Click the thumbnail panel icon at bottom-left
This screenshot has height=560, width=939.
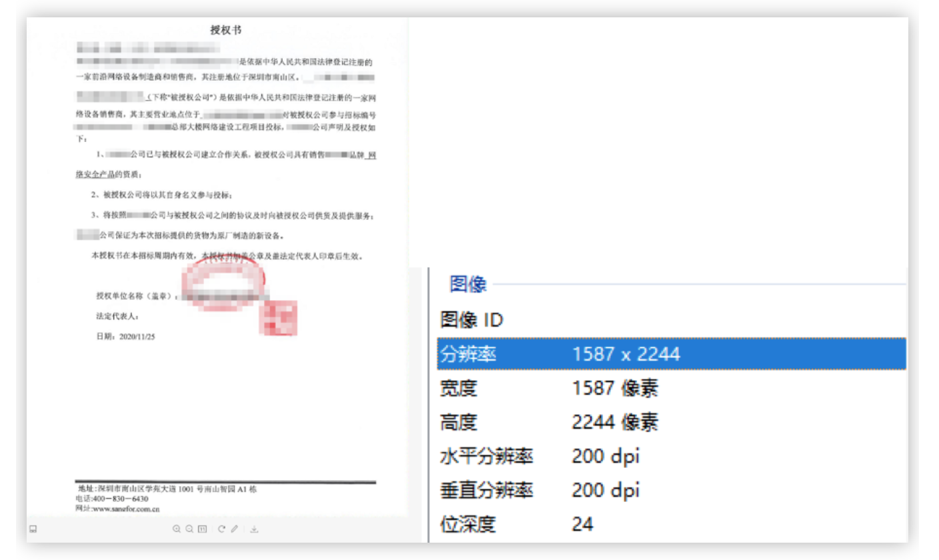(33, 529)
